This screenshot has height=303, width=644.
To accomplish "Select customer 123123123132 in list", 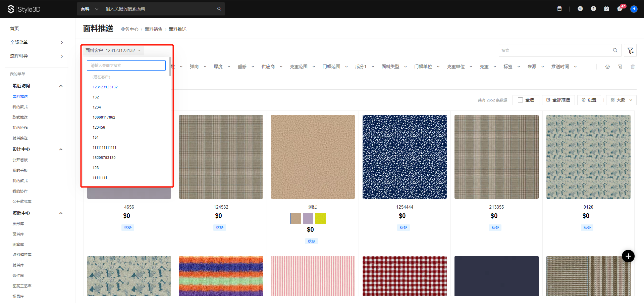I will [105, 87].
